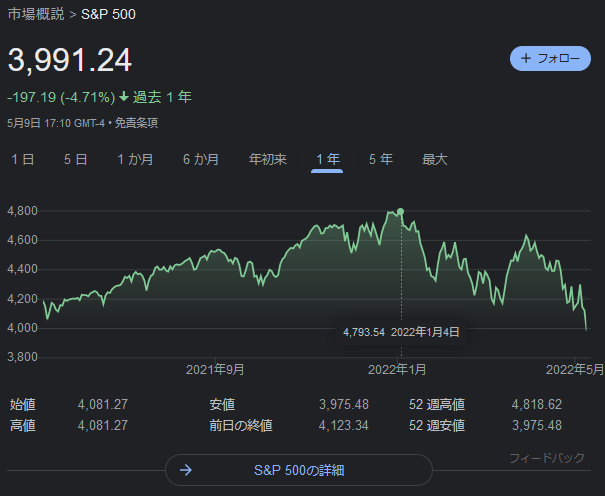Open the S&P 500 breadcrumb title
Image resolution: width=605 pixels, height=496 pixels.
pos(108,14)
